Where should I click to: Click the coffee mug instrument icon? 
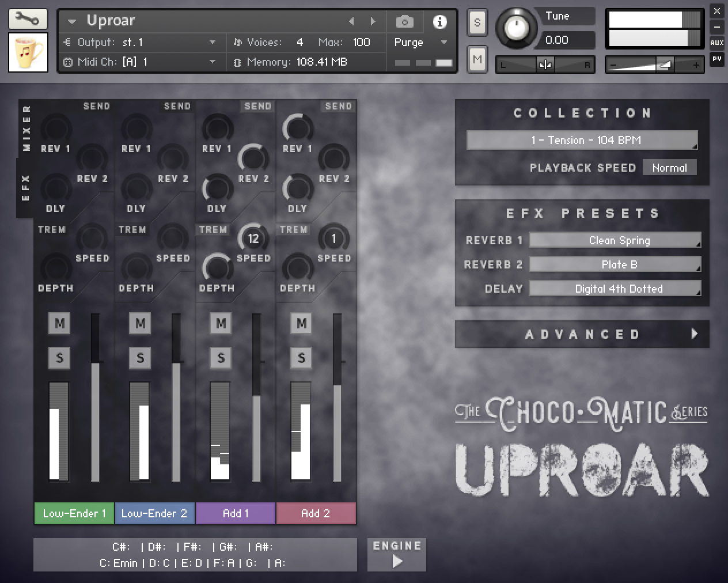pyautogui.click(x=28, y=52)
